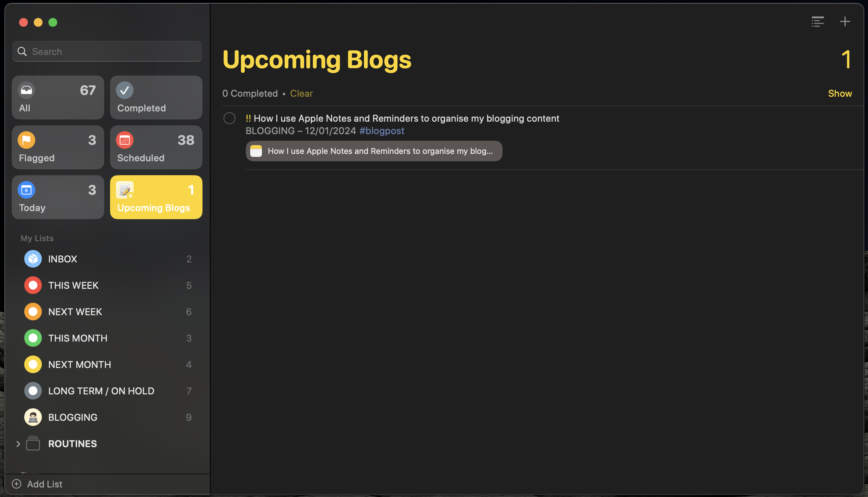Screen dimensions: 868x497
Task: Select the Upcoming Blogs list
Action: coord(156,197)
